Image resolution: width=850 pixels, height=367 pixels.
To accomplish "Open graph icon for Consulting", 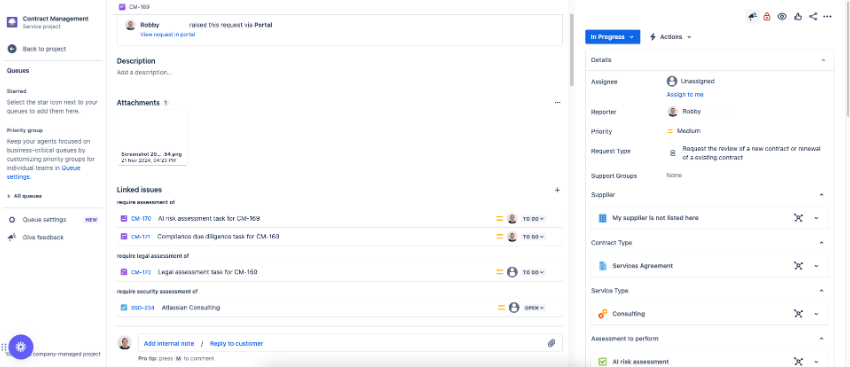I will 798,313.
